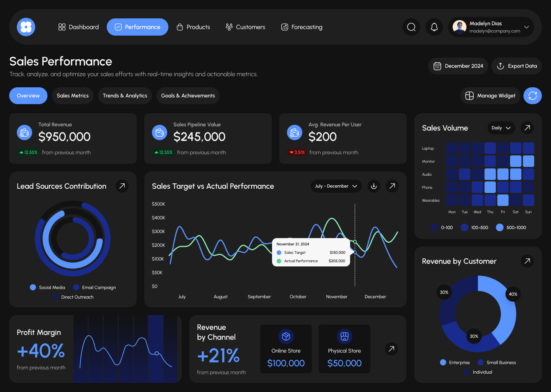This screenshot has width=551, height=392.
Task: Click the Export Data button
Action: click(x=516, y=66)
